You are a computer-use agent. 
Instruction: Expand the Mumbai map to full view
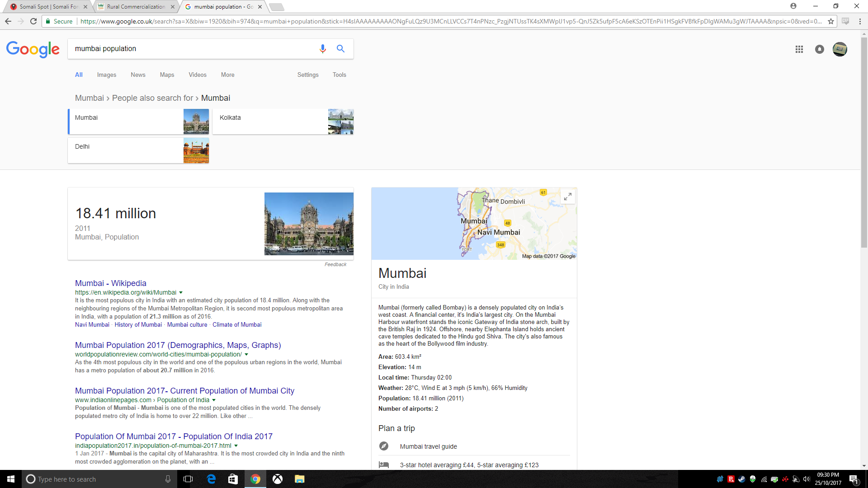point(568,197)
